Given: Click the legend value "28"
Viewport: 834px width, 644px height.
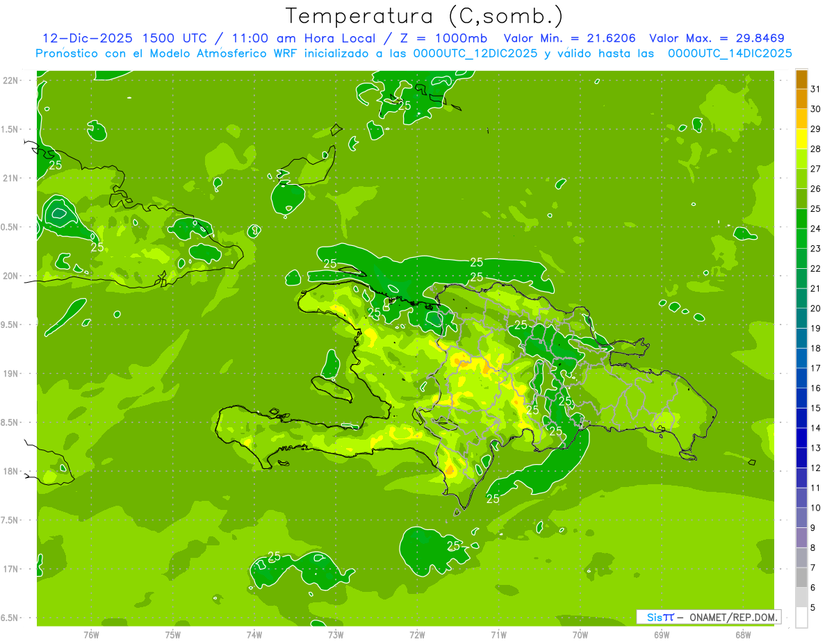Looking at the screenshot, I should (816, 149).
